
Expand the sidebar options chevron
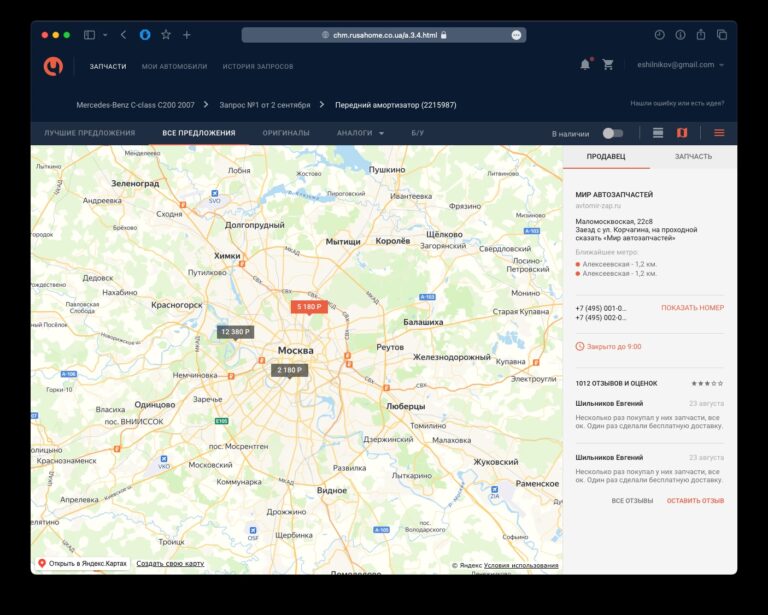click(x=105, y=35)
